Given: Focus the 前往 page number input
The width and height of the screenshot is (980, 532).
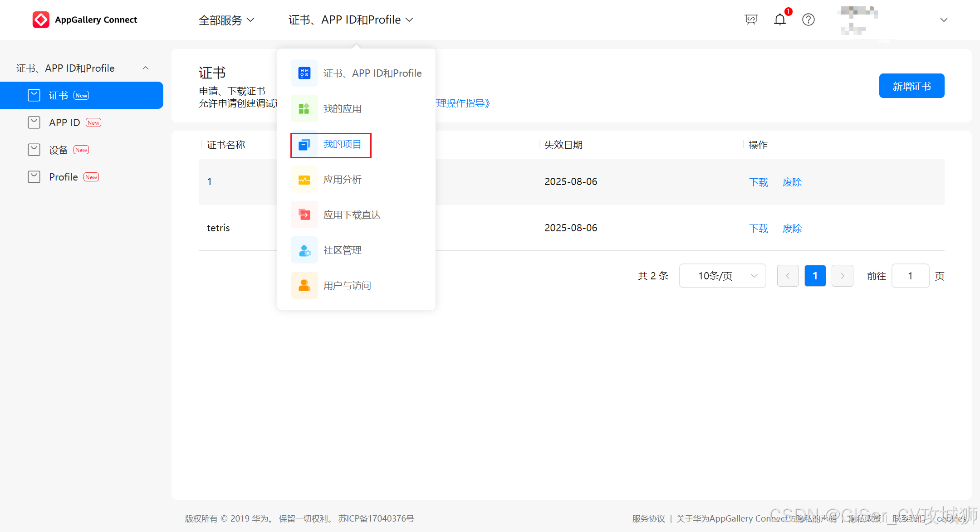Looking at the screenshot, I should click(911, 276).
